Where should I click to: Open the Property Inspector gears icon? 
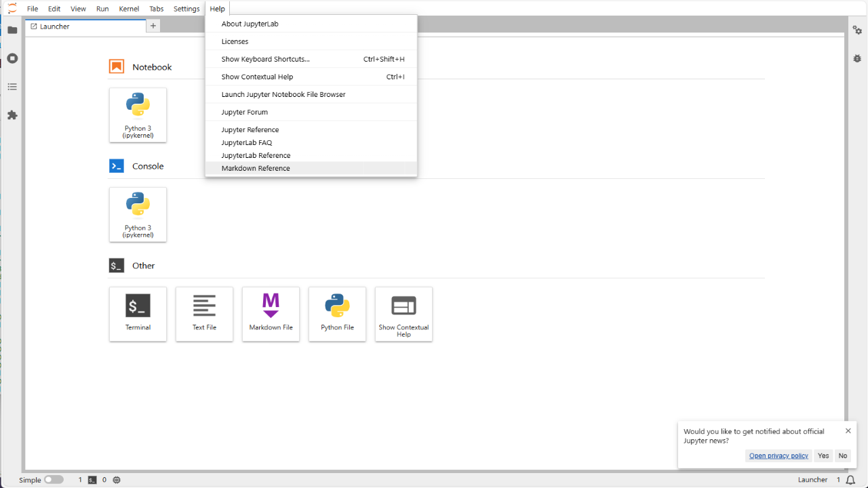pos(857,30)
